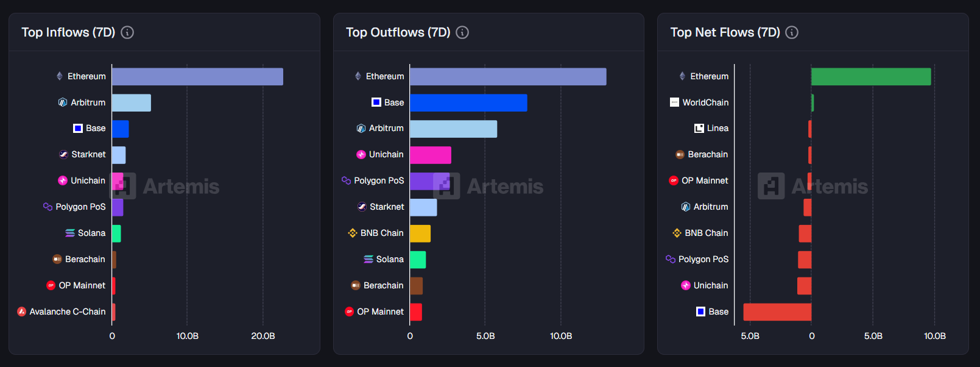Select the red Unichain bar in Top Net Flows
The height and width of the screenshot is (367, 980).
click(x=805, y=286)
